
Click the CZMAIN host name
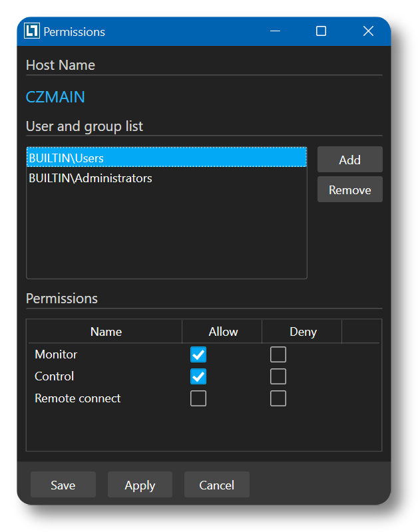[x=55, y=96]
